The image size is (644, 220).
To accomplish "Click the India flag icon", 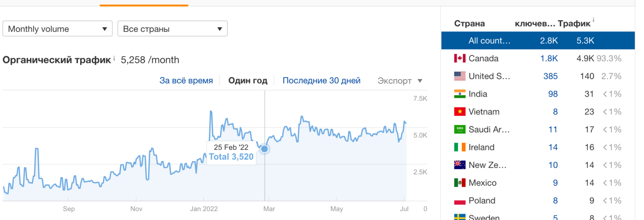I will tap(460, 94).
